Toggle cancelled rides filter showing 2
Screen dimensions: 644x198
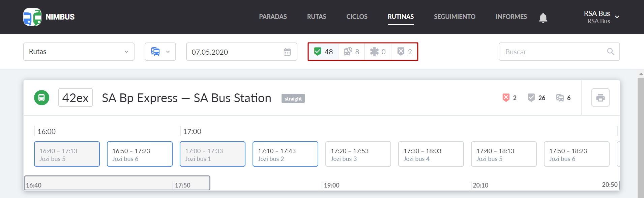404,52
